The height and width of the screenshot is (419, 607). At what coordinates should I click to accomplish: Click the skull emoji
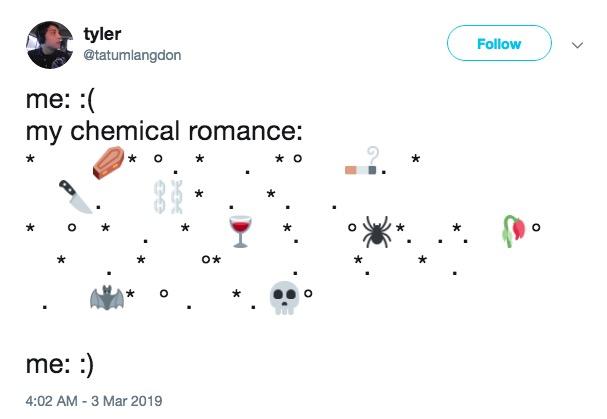tap(285, 298)
